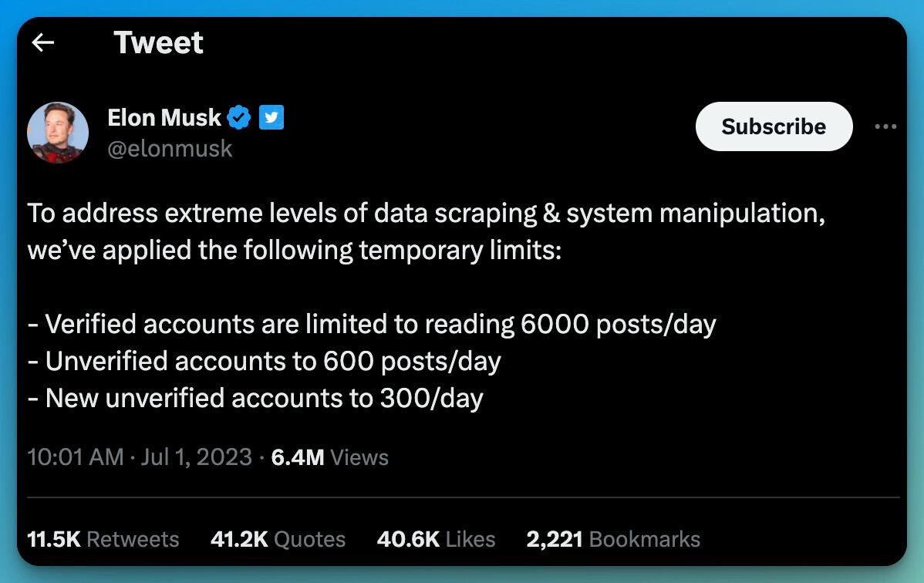Click the New unverified accounts line

click(255, 399)
